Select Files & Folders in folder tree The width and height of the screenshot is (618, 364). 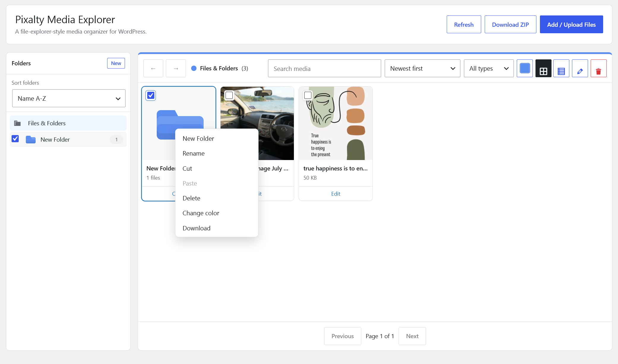68,123
